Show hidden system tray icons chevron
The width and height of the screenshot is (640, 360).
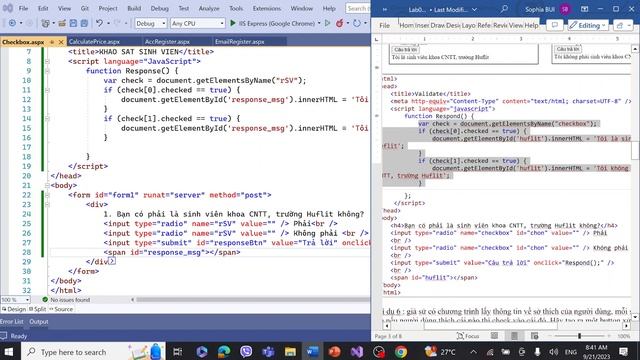tap(473, 351)
